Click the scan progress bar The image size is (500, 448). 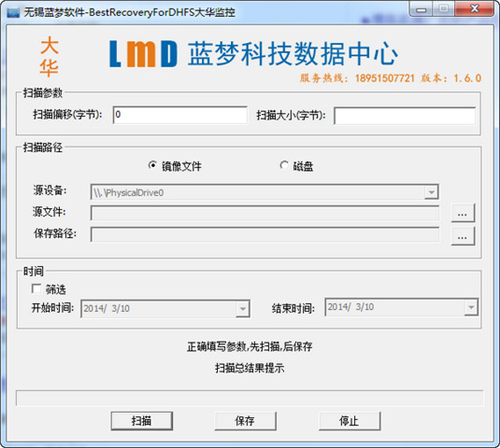(250, 398)
